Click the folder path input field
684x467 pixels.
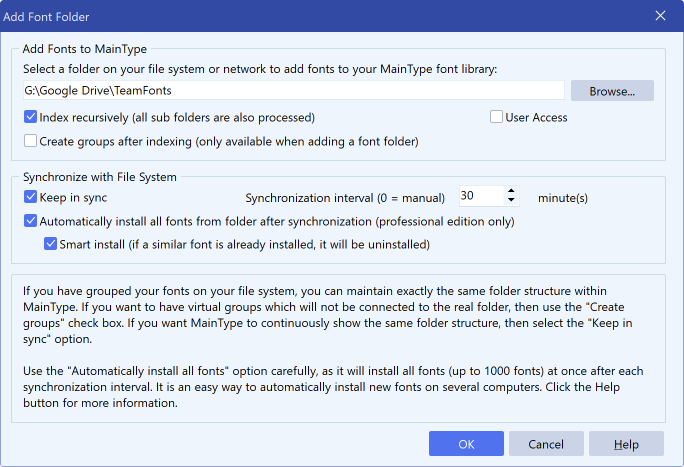[x=294, y=91]
